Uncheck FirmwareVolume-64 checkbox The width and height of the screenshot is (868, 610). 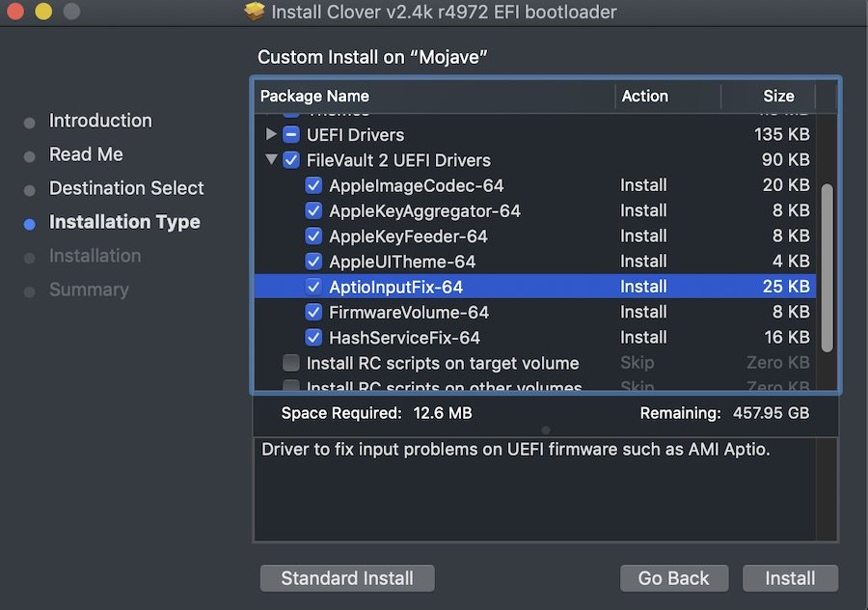(x=313, y=313)
